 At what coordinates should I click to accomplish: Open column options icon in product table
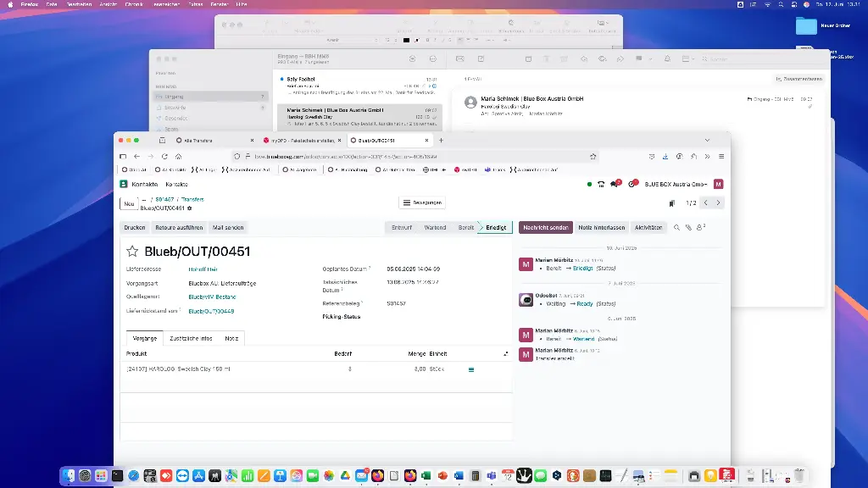click(505, 353)
